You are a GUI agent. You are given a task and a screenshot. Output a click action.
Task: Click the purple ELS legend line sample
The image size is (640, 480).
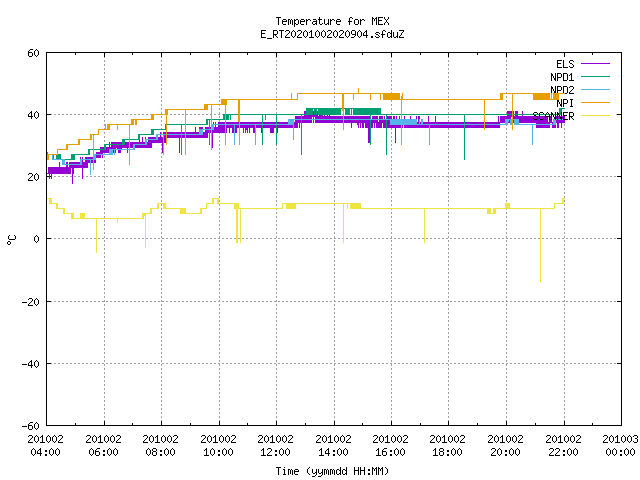click(x=596, y=64)
